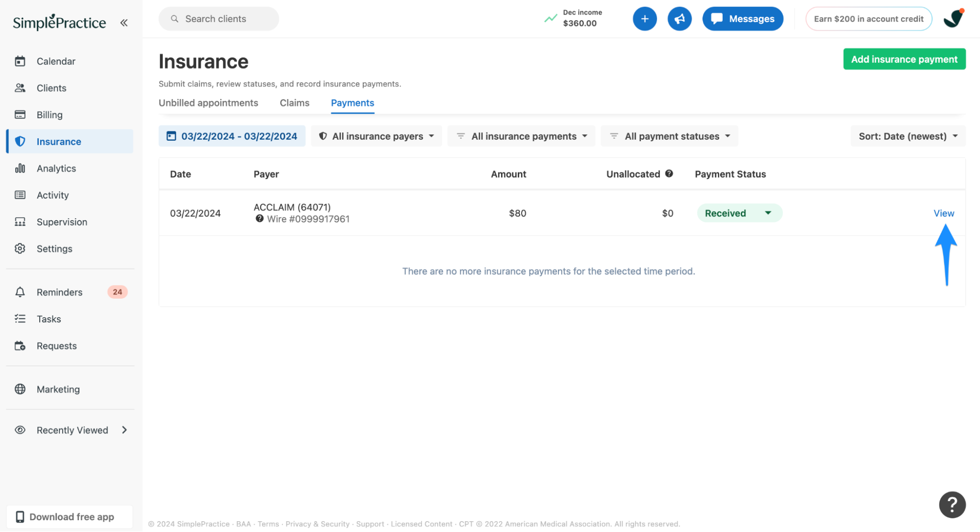Click the Payer column header
The image size is (980, 532).
(x=266, y=174)
